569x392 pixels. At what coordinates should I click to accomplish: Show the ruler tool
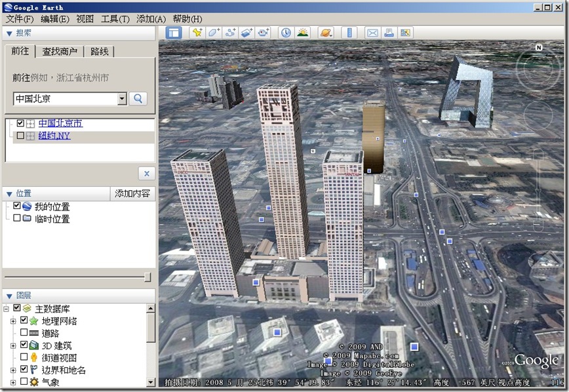point(349,33)
